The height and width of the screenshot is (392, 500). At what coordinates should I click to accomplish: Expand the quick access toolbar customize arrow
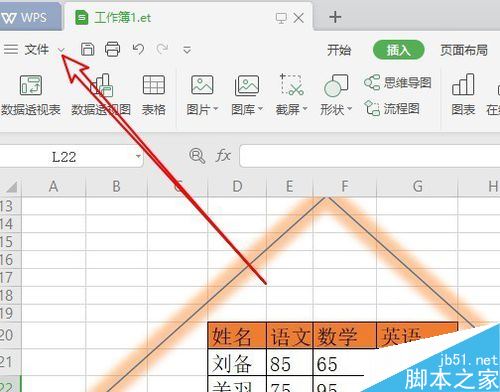click(x=187, y=50)
